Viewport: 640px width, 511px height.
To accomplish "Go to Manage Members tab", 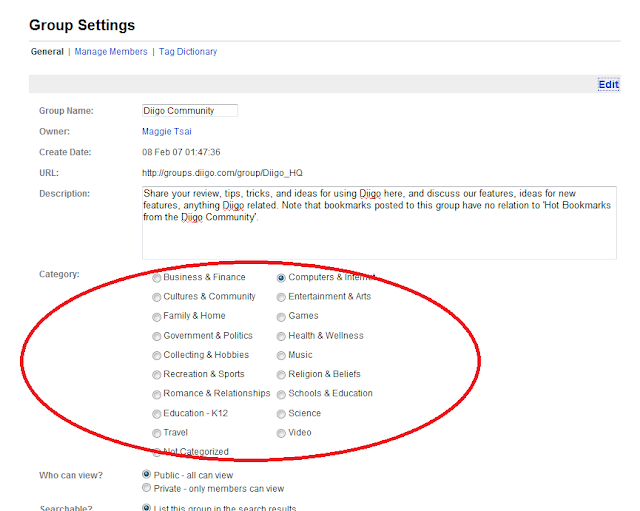I will pyautogui.click(x=111, y=52).
